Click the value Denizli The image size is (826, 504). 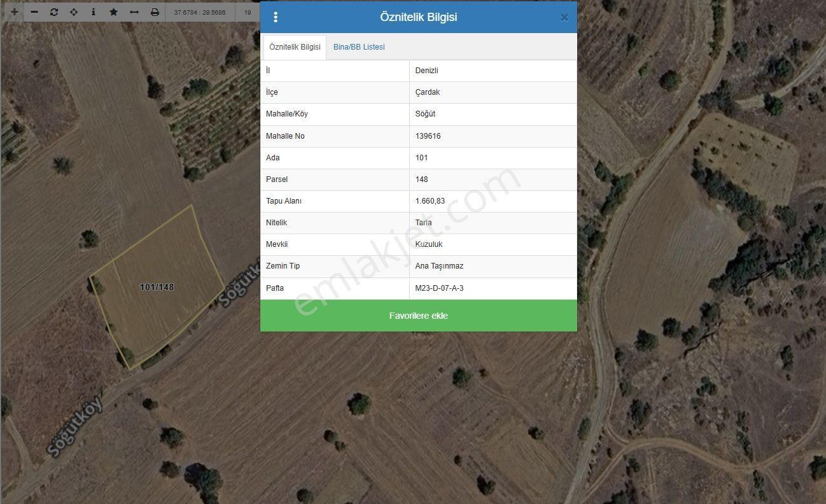coord(426,71)
